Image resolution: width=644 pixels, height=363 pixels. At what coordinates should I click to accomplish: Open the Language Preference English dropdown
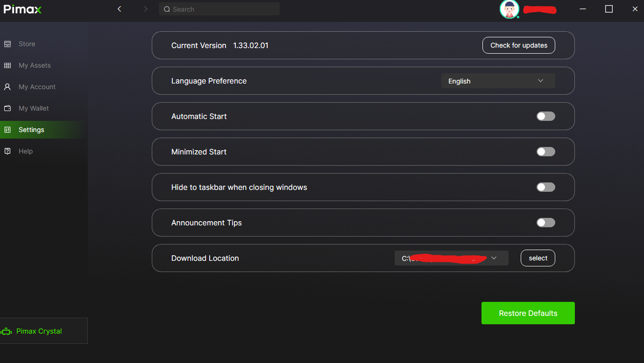pyautogui.click(x=498, y=81)
